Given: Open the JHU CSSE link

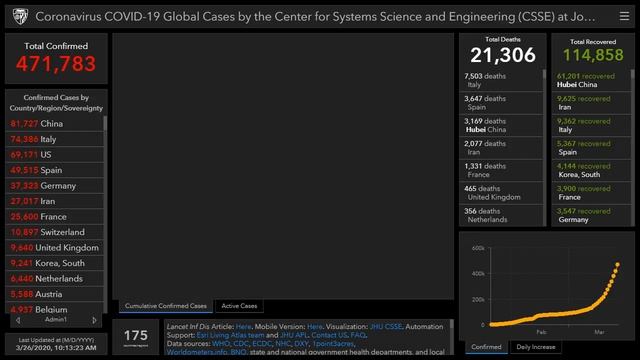Looking at the screenshot, I should coord(386,327).
